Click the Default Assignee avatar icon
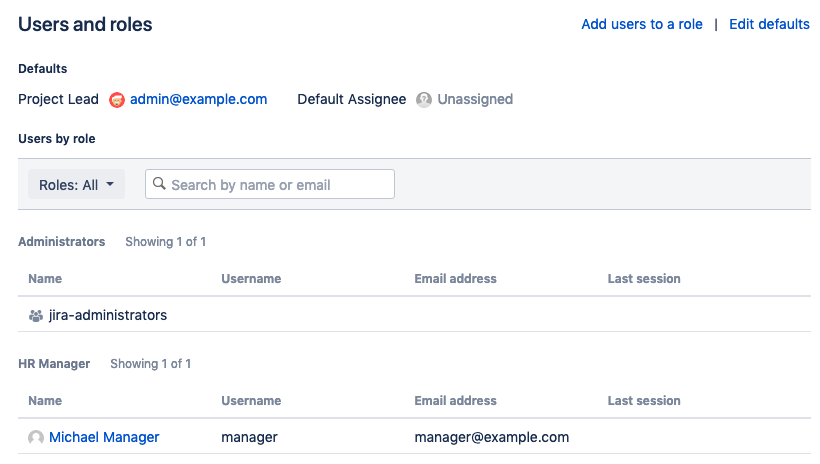The width and height of the screenshot is (820, 464). [x=424, y=100]
